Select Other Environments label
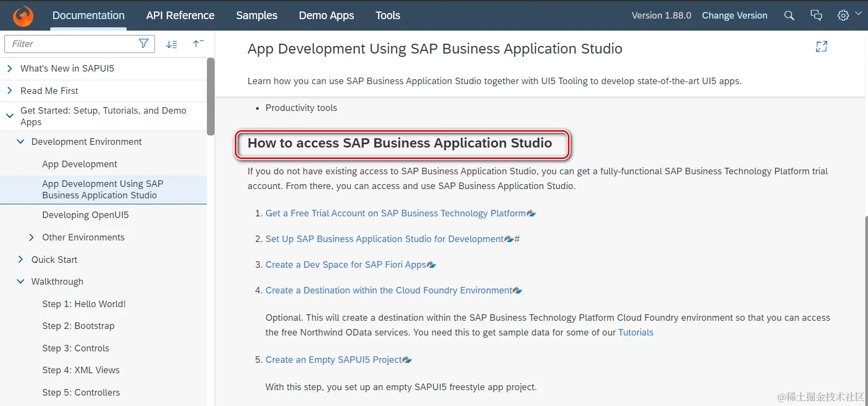The width and height of the screenshot is (868, 406). 83,237
